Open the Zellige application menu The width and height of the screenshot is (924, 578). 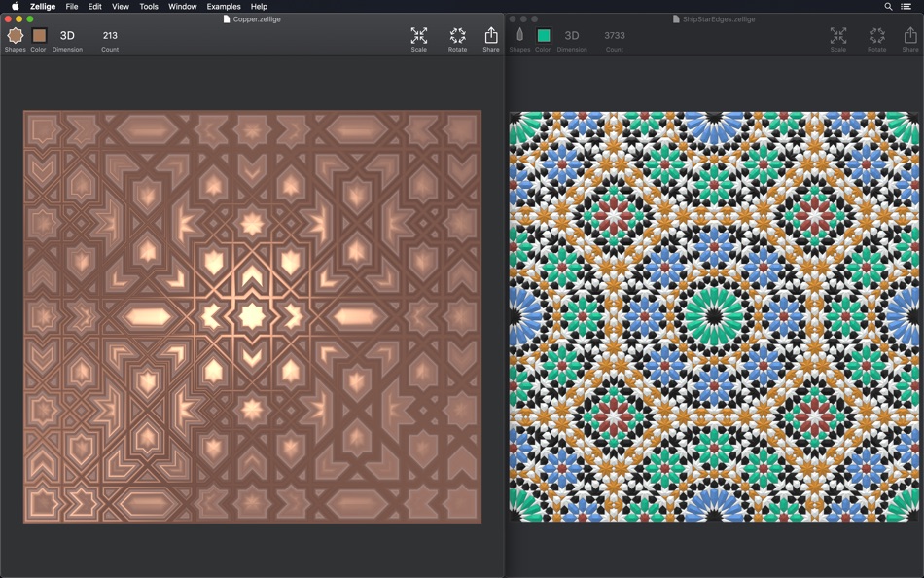pos(43,7)
